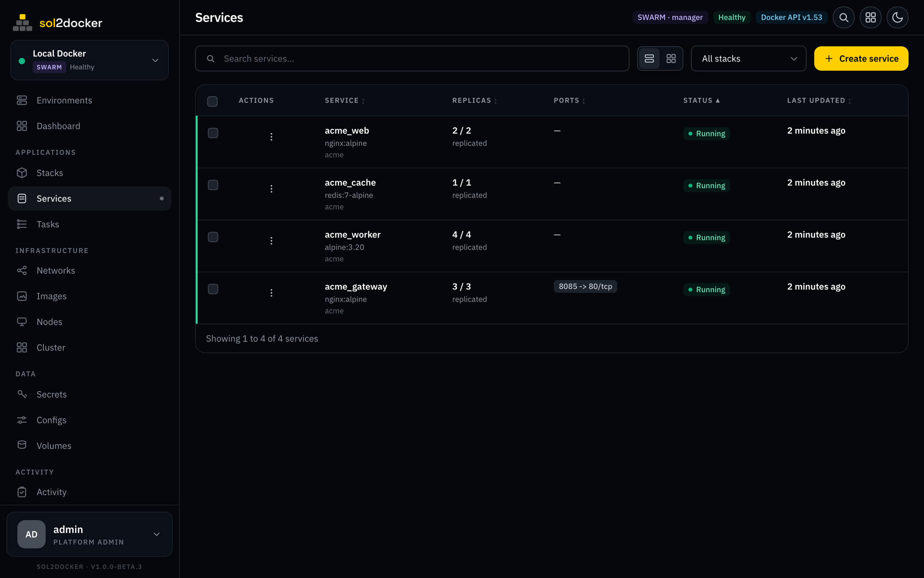Click the Stacks cube icon

tap(22, 172)
